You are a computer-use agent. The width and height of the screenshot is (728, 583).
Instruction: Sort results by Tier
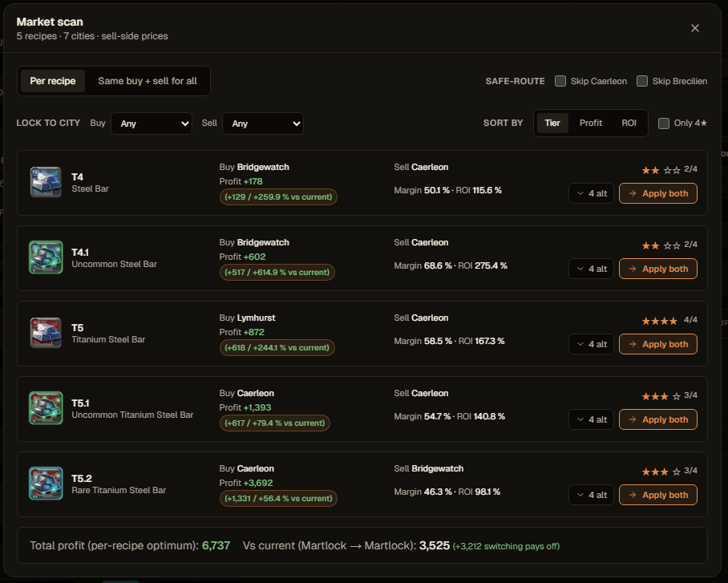(x=552, y=123)
